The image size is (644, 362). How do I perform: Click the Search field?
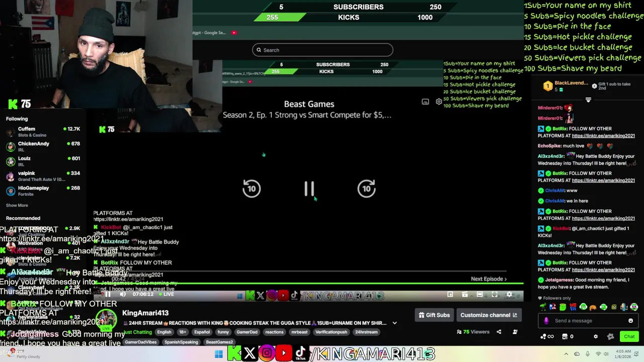click(x=323, y=50)
